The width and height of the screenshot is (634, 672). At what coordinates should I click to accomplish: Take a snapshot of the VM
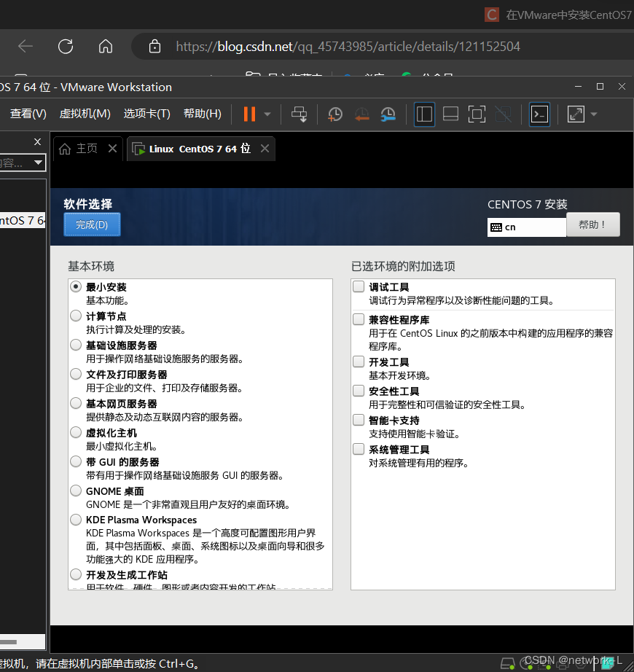click(x=335, y=114)
